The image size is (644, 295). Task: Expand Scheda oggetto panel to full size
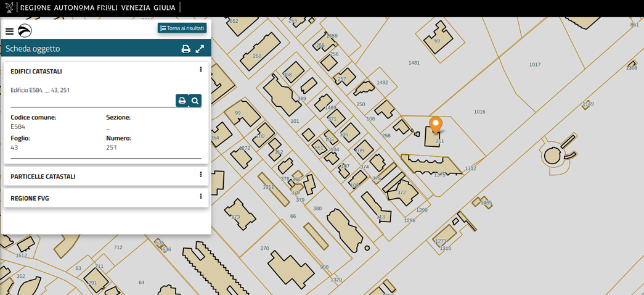pos(200,49)
